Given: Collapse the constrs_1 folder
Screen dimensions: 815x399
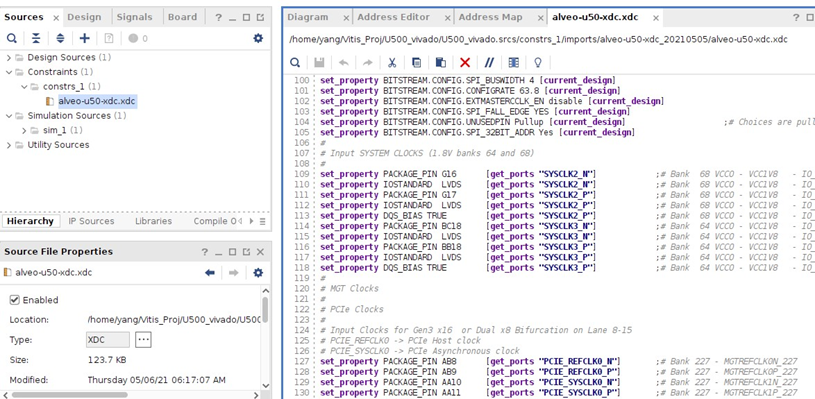Looking at the screenshot, I should [24, 86].
